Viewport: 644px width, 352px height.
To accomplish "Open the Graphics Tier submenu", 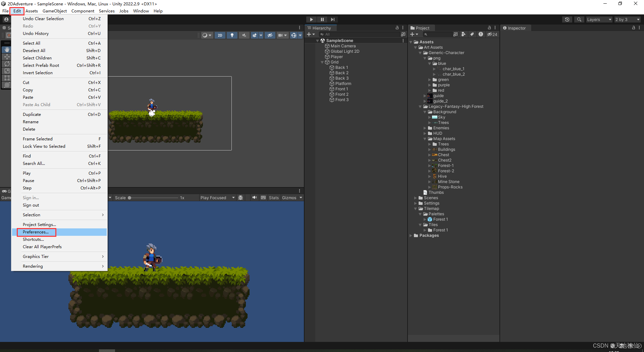I will [59, 257].
